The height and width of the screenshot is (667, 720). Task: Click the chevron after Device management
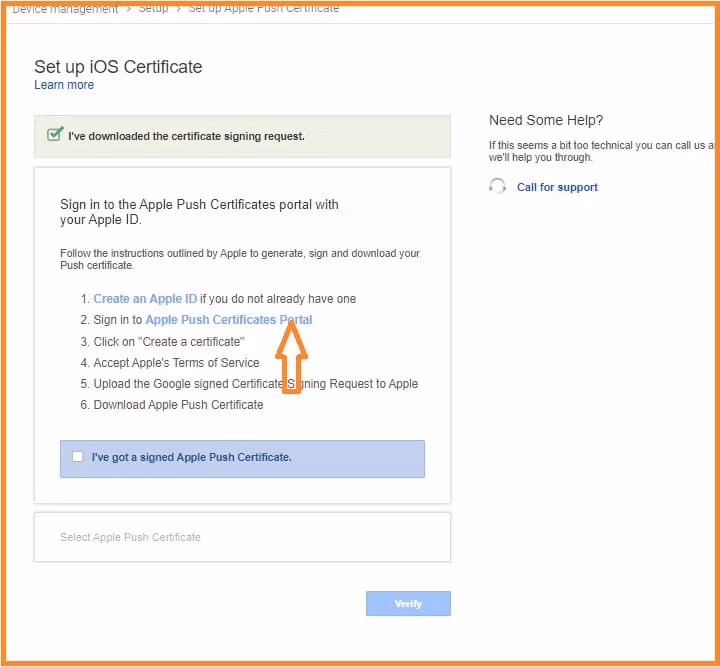[127, 9]
